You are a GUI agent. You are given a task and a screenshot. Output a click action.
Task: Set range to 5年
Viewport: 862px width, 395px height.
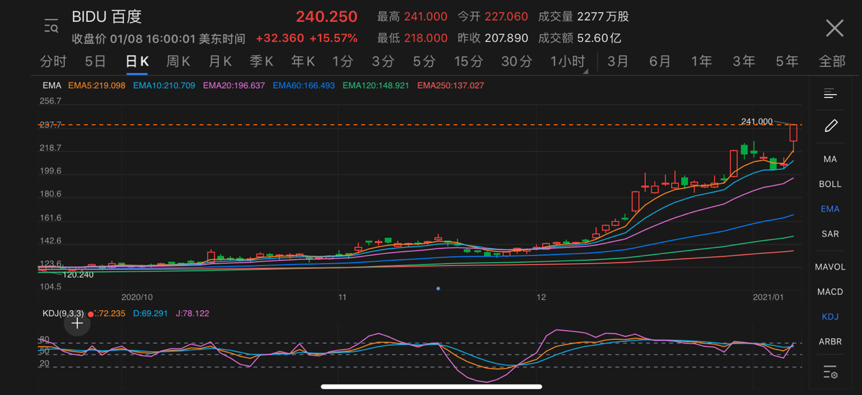pos(787,62)
